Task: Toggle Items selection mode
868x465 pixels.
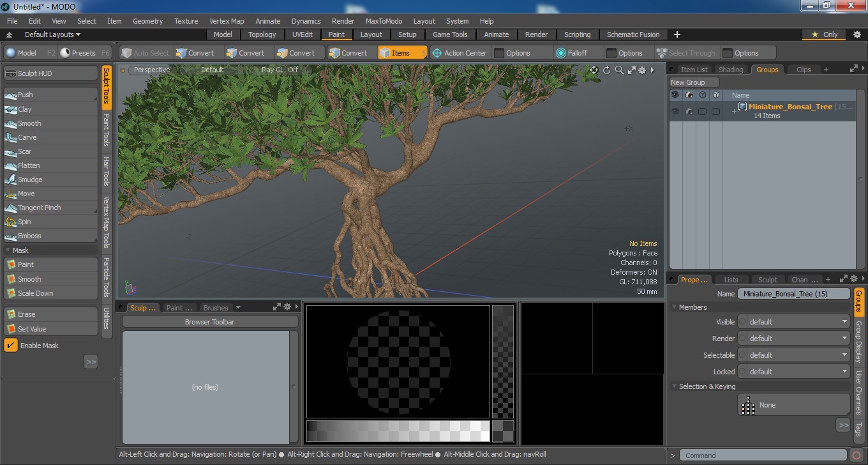Action: (x=402, y=53)
